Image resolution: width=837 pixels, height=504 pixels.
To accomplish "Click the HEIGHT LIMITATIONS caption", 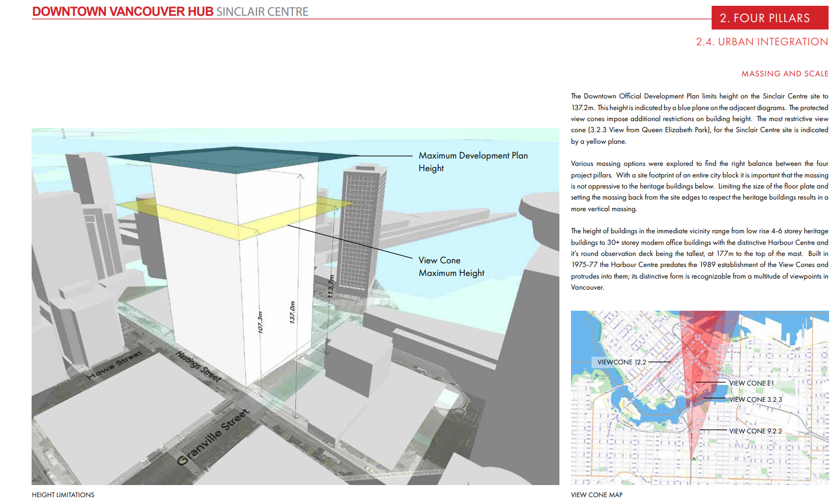I will pyautogui.click(x=63, y=495).
